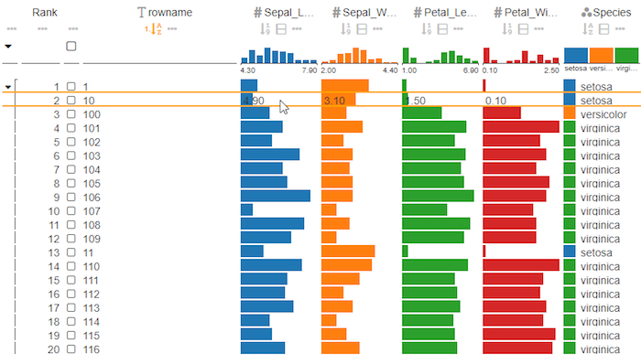The image size is (641, 364).
Task: Collapse the group arrow beside rank 1
Action: [7, 87]
